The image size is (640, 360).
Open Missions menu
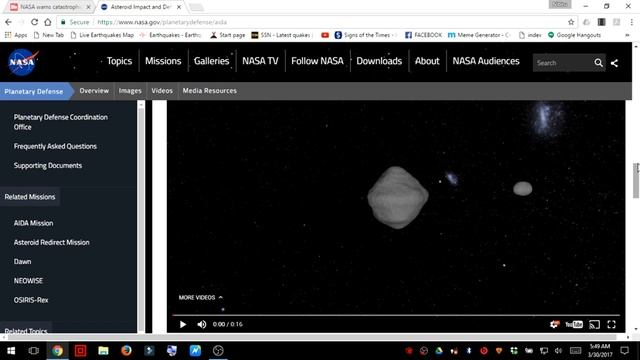[x=163, y=61]
